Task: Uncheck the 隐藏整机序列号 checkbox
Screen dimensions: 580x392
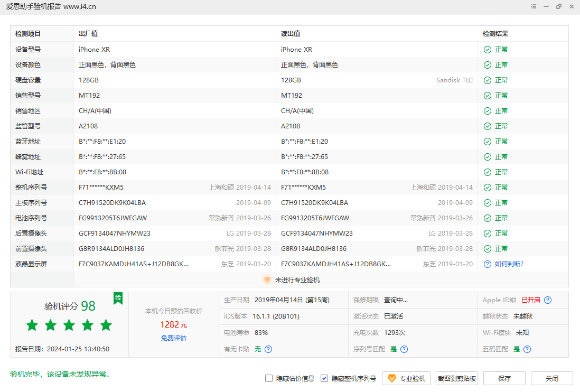Action: point(324,378)
